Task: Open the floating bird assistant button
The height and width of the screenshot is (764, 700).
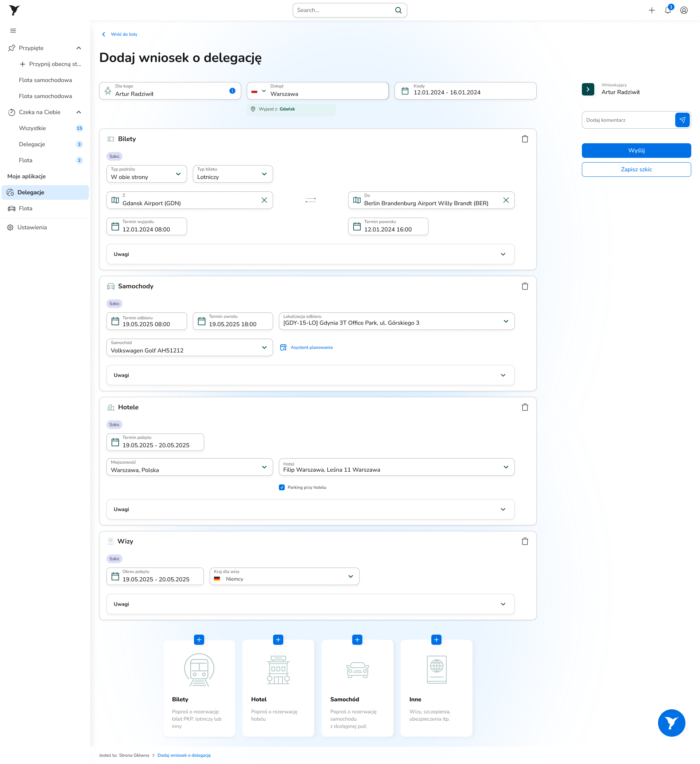Action: 672,723
